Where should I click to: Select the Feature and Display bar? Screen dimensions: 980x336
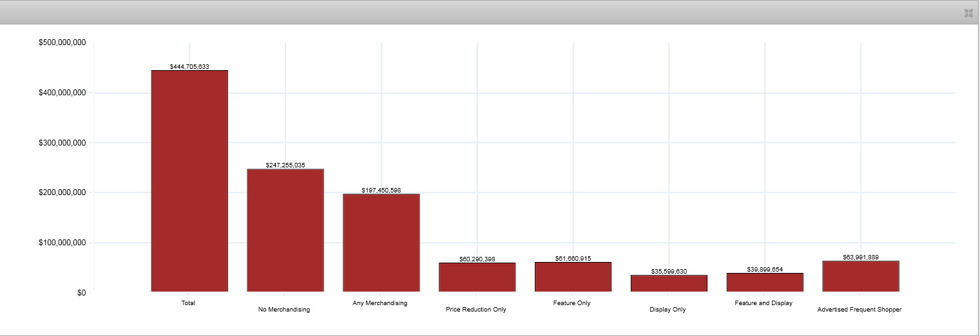click(x=765, y=283)
